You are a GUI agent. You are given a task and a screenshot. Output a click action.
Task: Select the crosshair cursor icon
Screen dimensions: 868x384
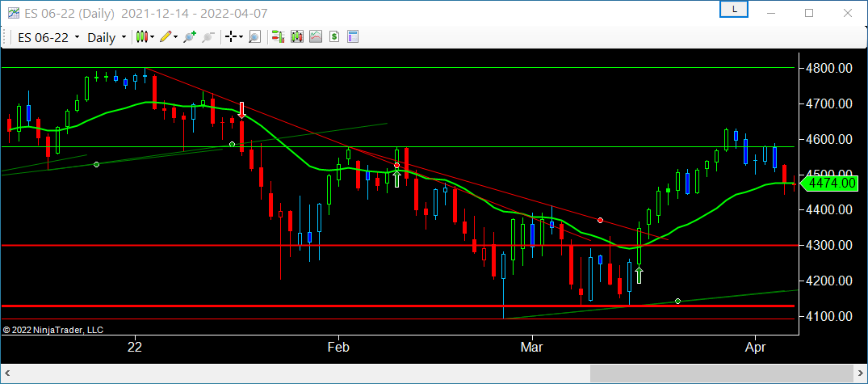(231, 37)
